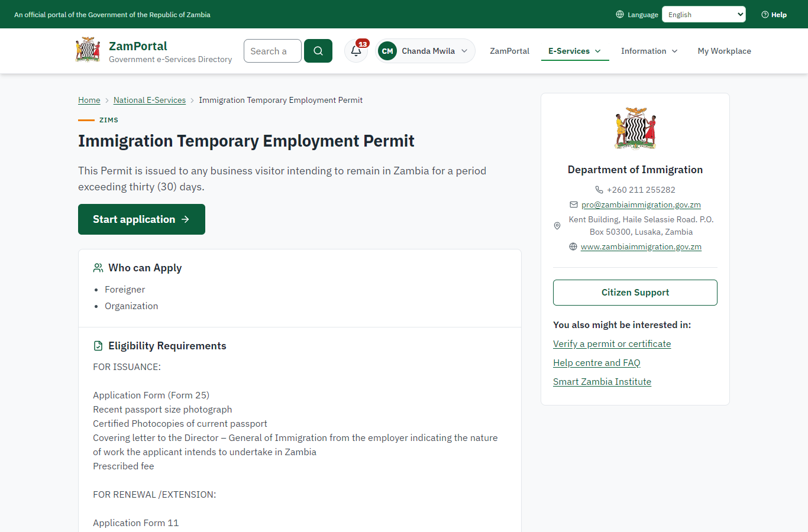Open My Workplace nav item
Viewport: 808px width, 532px height.
coord(724,51)
